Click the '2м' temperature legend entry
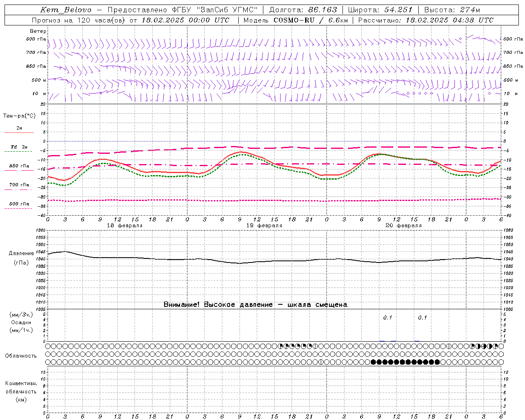 coord(19,128)
